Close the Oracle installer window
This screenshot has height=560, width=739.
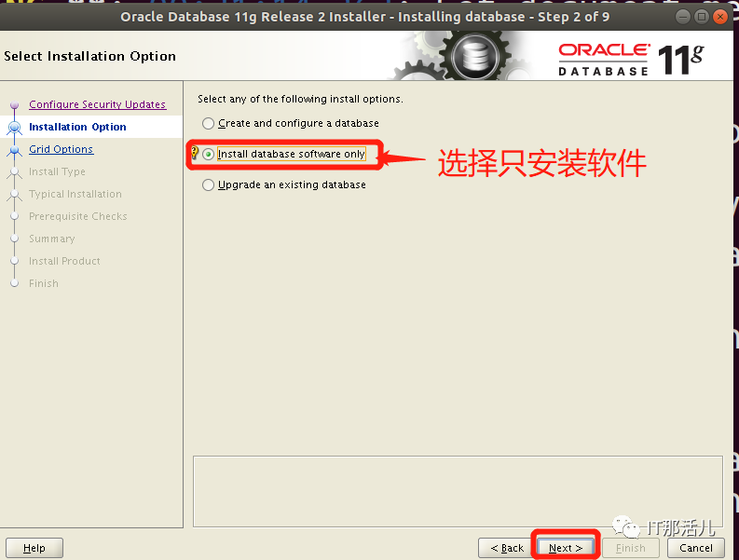click(x=720, y=17)
